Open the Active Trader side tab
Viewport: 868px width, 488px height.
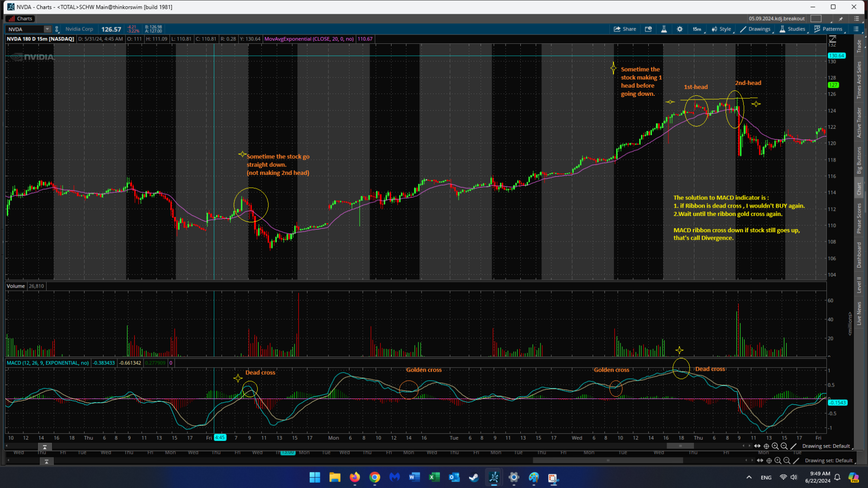[859, 122]
